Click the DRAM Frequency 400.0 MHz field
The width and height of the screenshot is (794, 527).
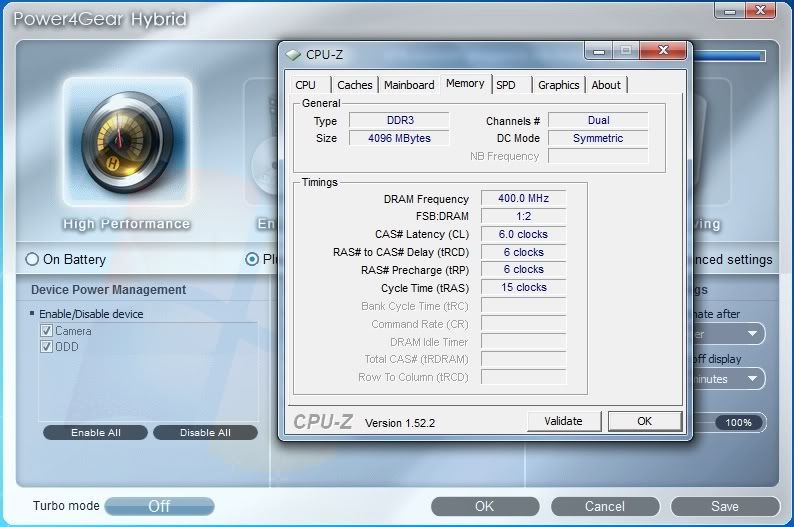524,198
